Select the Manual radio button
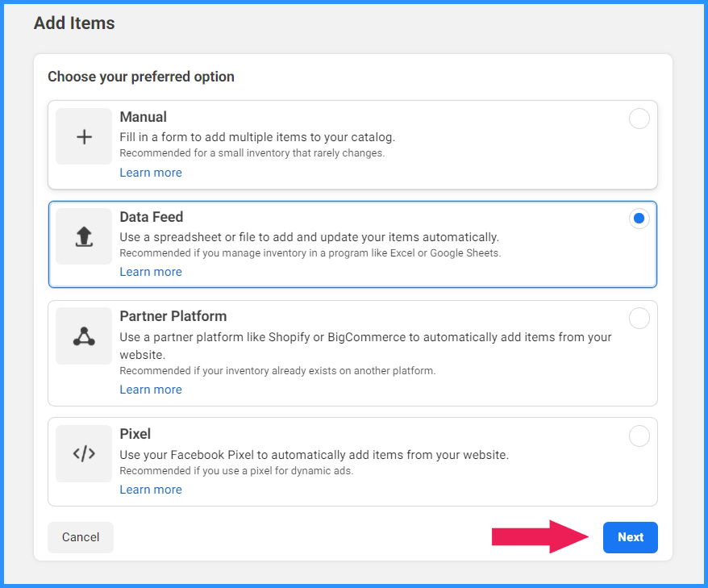Screen dimensions: 708x588 coord(639,119)
